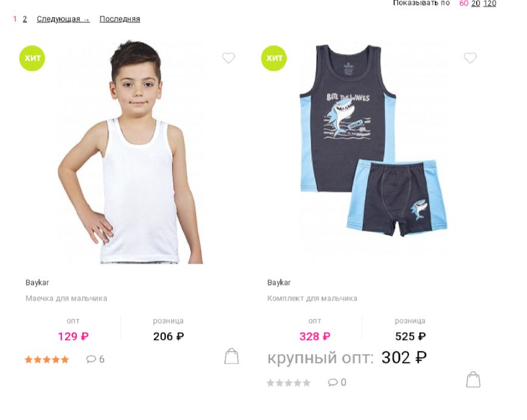Viewport: 527px width, 420px height.
Task: Add shark set to favorites heart
Action: (470, 58)
